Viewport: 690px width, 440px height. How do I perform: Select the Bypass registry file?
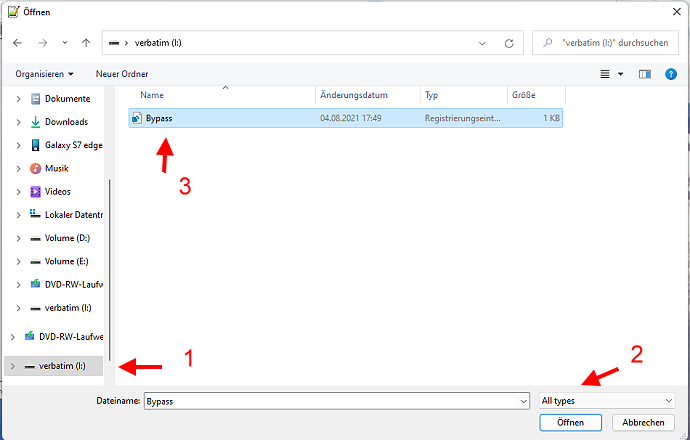(159, 118)
